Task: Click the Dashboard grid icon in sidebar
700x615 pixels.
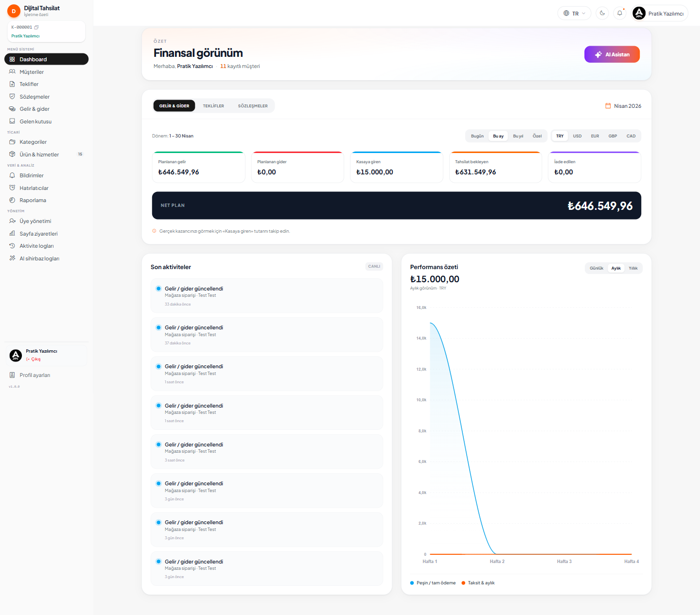Action: pyautogui.click(x=12, y=59)
